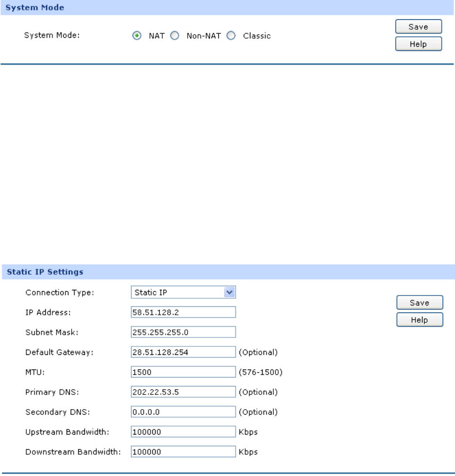Click the (576-1500) MTU range hint

click(261, 372)
